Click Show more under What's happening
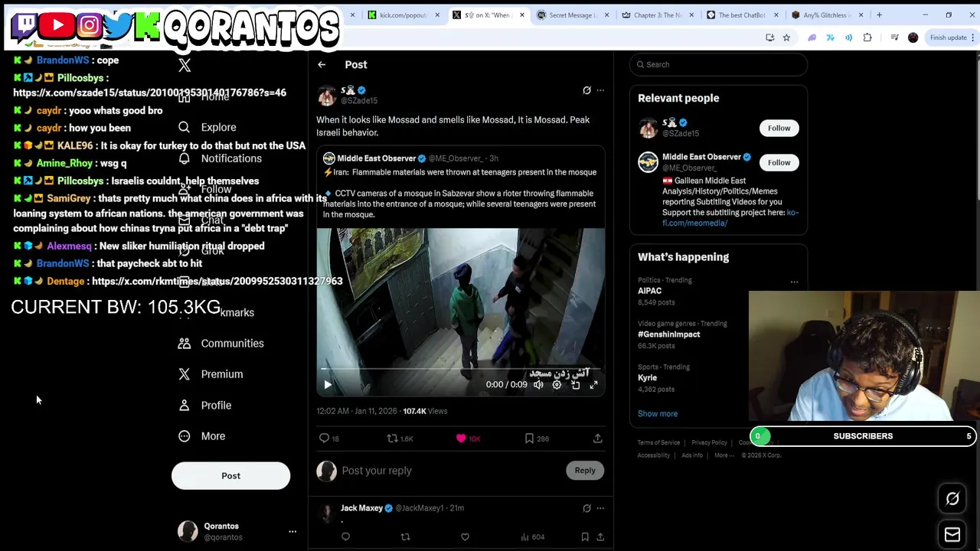 [x=658, y=414]
